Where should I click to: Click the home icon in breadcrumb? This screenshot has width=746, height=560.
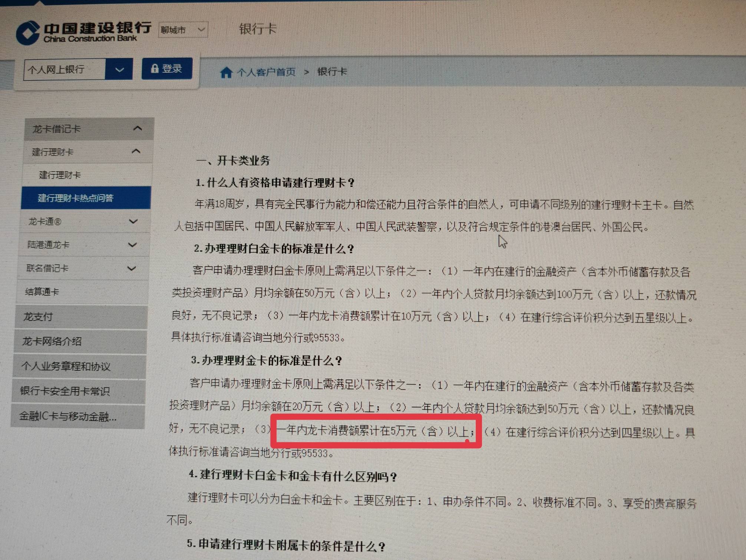click(x=226, y=72)
